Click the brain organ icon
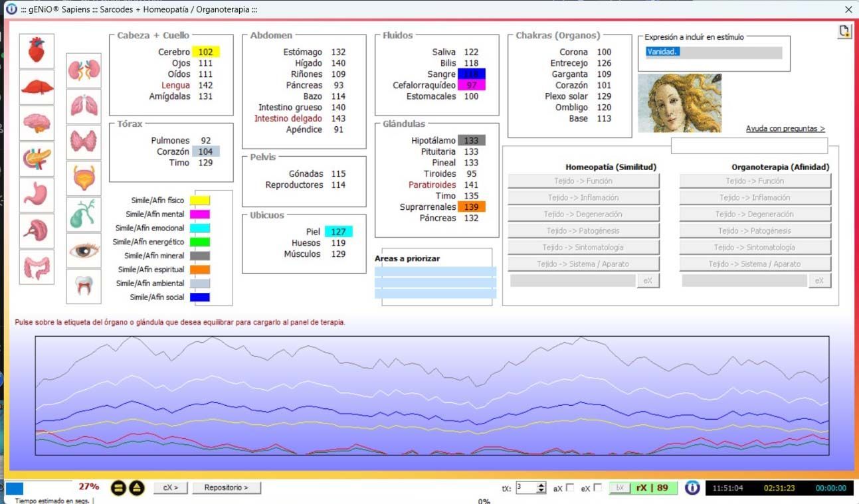 tap(37, 123)
